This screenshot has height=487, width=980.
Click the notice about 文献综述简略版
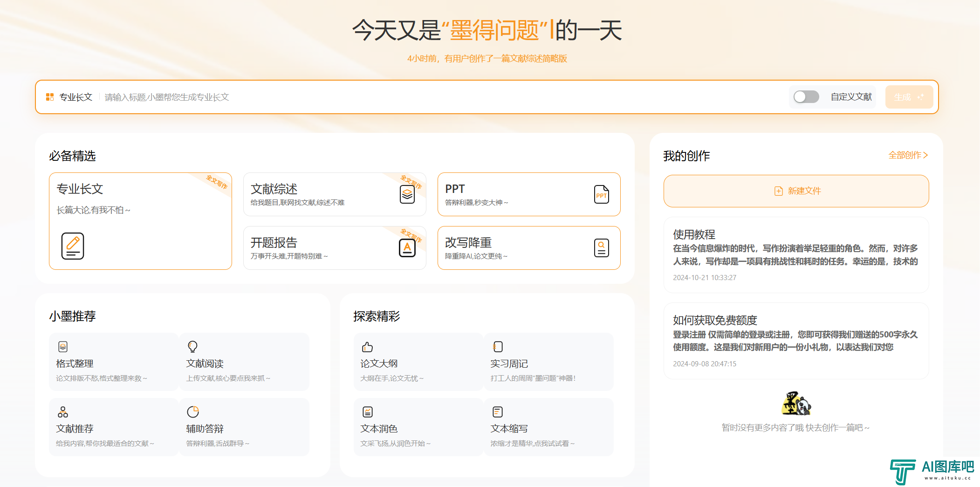pyautogui.click(x=487, y=59)
